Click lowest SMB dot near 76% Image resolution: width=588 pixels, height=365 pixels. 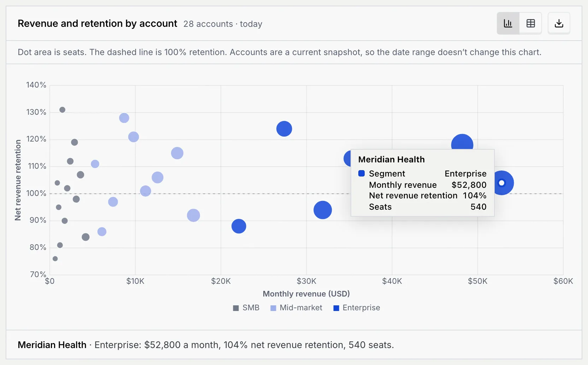(55, 259)
